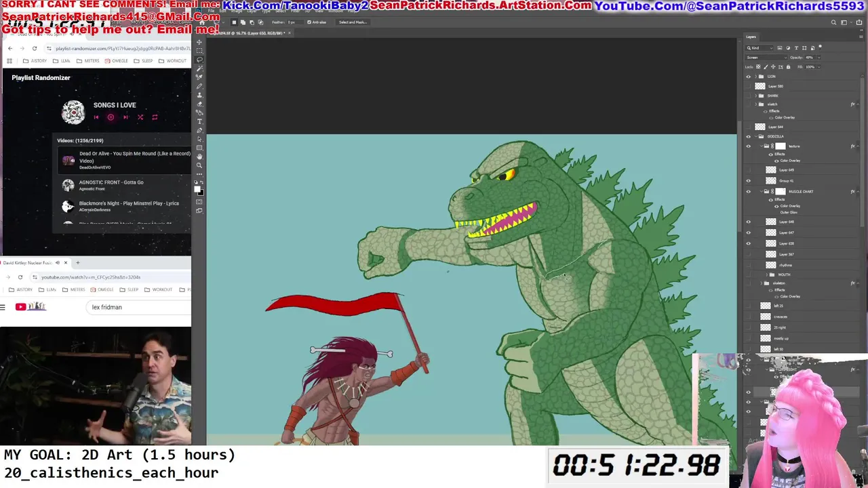Open the Fill value dropdown arrow
868x488 pixels.
[819, 67]
